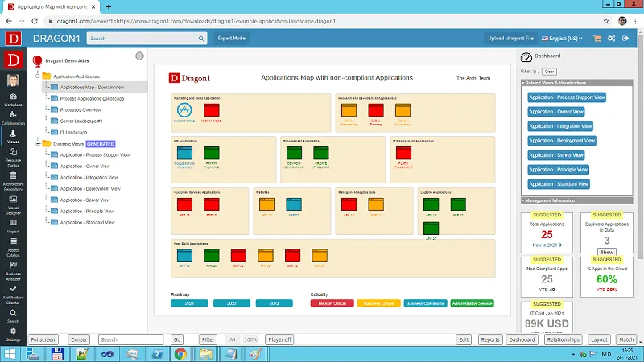Click the red Dragon1 D logo in header

(x=13, y=39)
